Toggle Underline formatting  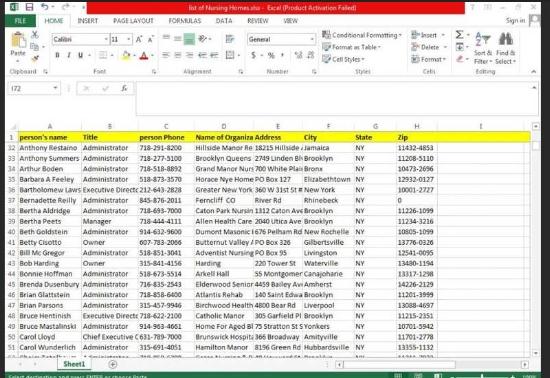pyautogui.click(x=80, y=55)
